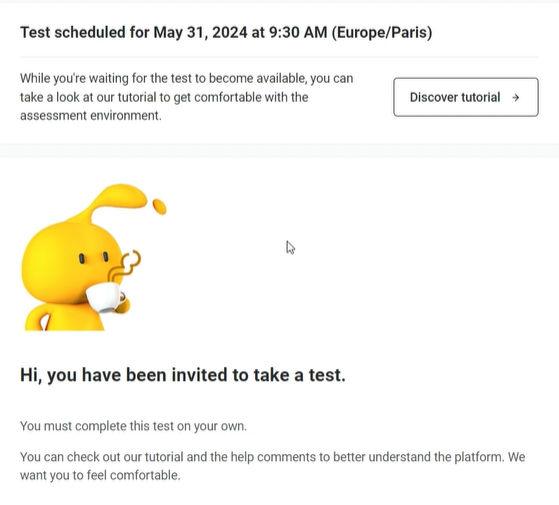Click the '9:30 AM' time text
The height and width of the screenshot is (505, 559).
298,32
